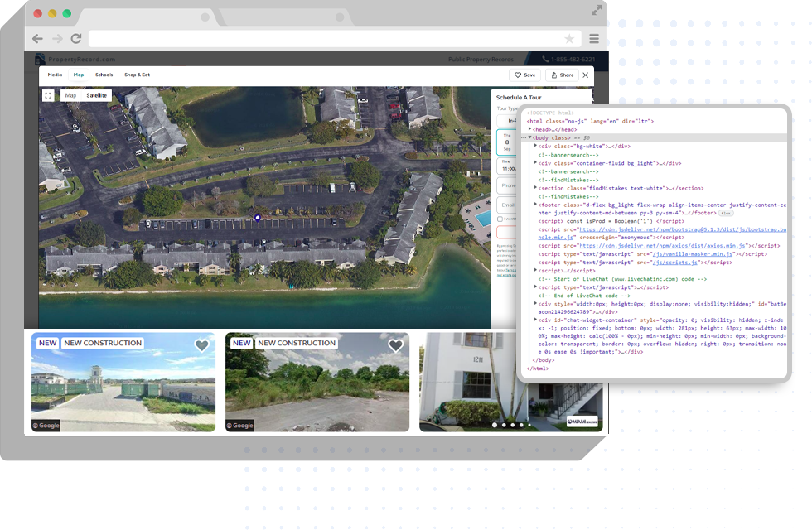Select the const isProd script line

tap(611, 221)
